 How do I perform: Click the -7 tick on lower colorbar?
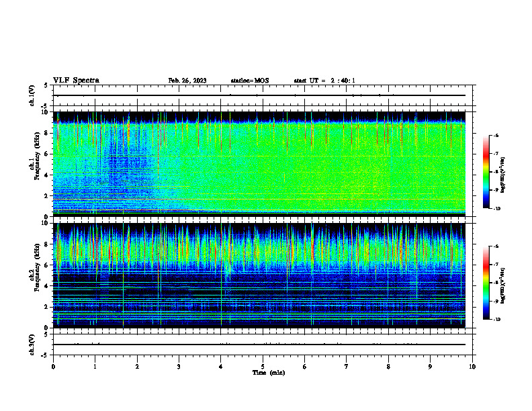(495, 265)
